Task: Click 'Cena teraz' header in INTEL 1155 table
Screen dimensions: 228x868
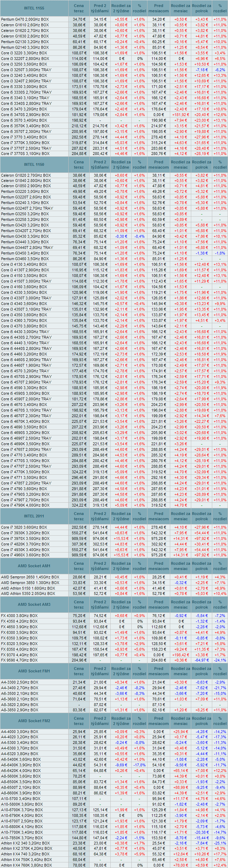Action: [79, 8]
